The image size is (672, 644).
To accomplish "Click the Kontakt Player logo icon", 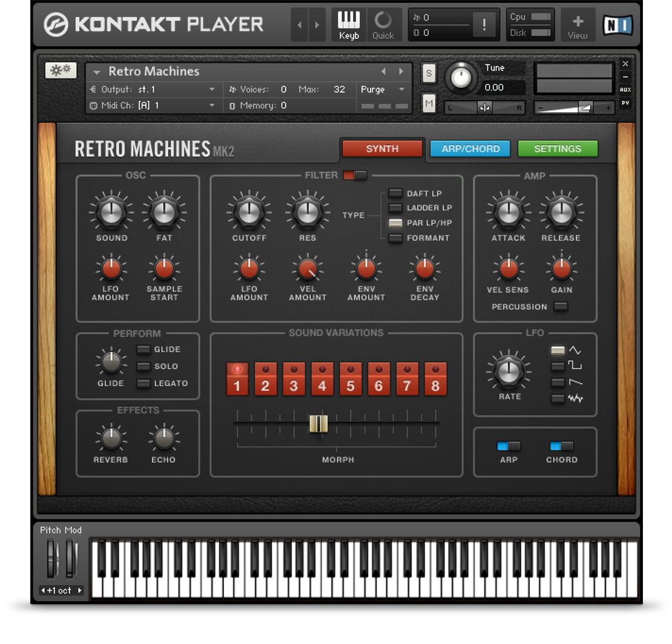I will (56, 24).
